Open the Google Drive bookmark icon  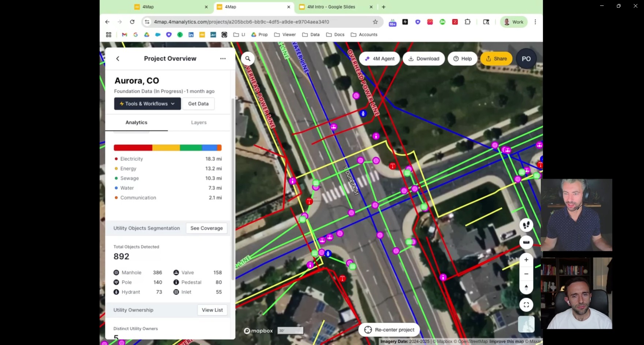pos(147,34)
